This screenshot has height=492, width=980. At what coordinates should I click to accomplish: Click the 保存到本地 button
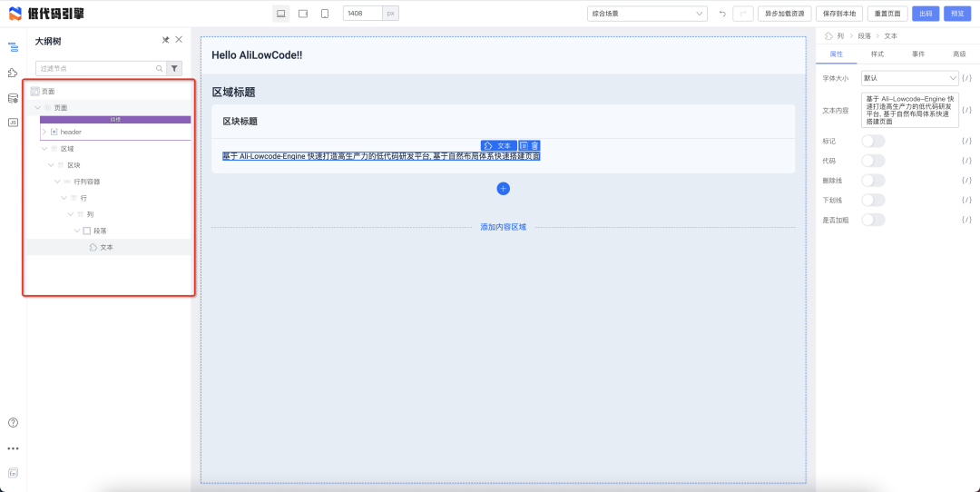click(x=839, y=14)
